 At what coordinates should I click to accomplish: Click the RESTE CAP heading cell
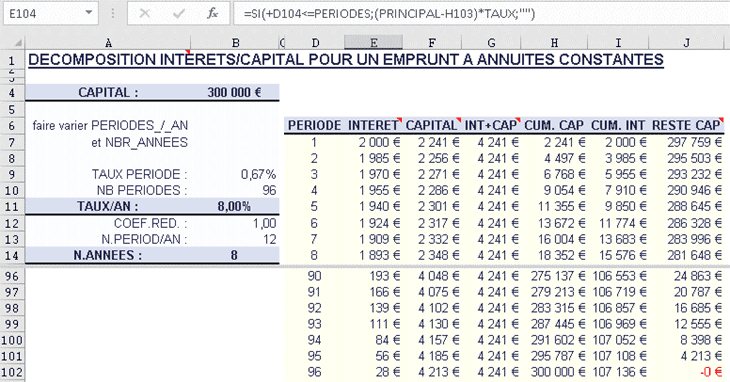click(x=686, y=125)
